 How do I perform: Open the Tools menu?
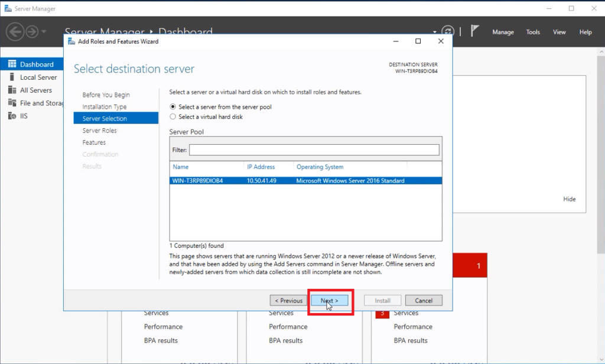point(532,32)
